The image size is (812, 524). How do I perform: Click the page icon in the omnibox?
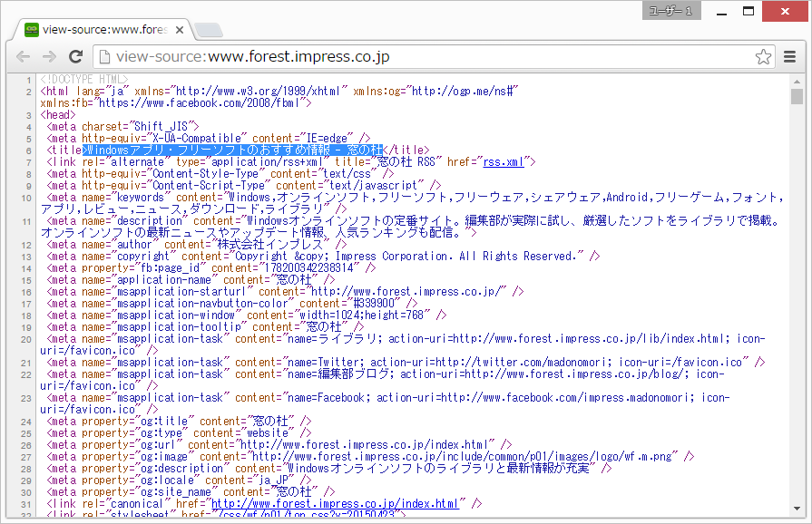pos(106,56)
